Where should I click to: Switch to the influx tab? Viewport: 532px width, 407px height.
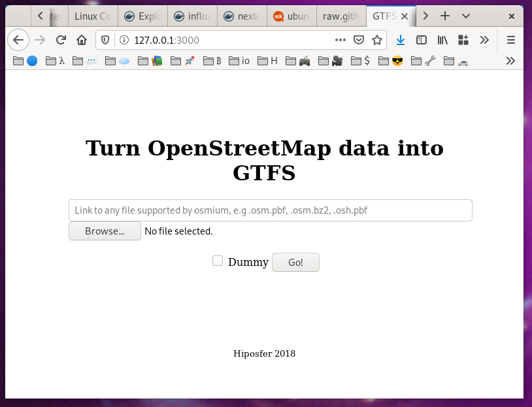[x=192, y=16]
